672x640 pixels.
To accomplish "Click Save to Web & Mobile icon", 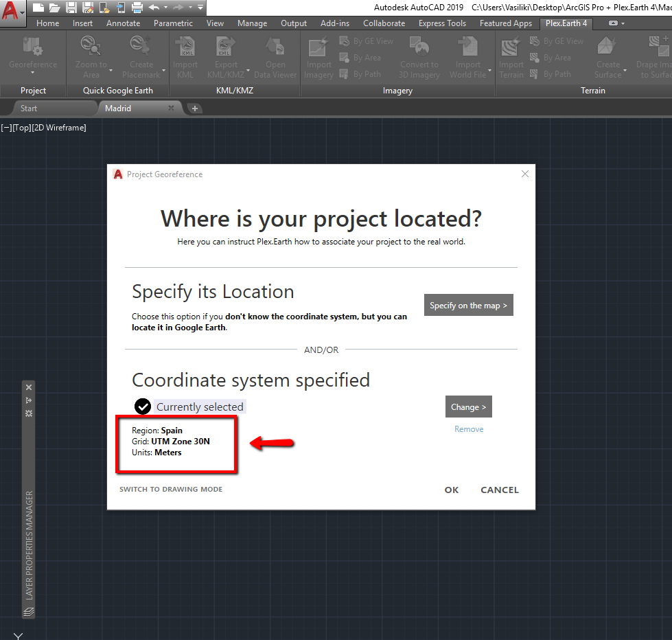I will (121, 8).
